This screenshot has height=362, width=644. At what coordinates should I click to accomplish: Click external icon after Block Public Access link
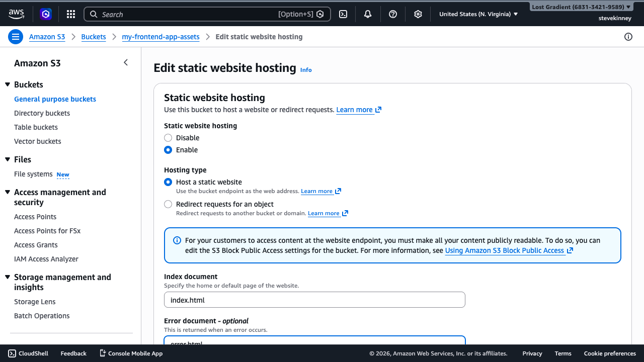click(x=570, y=250)
